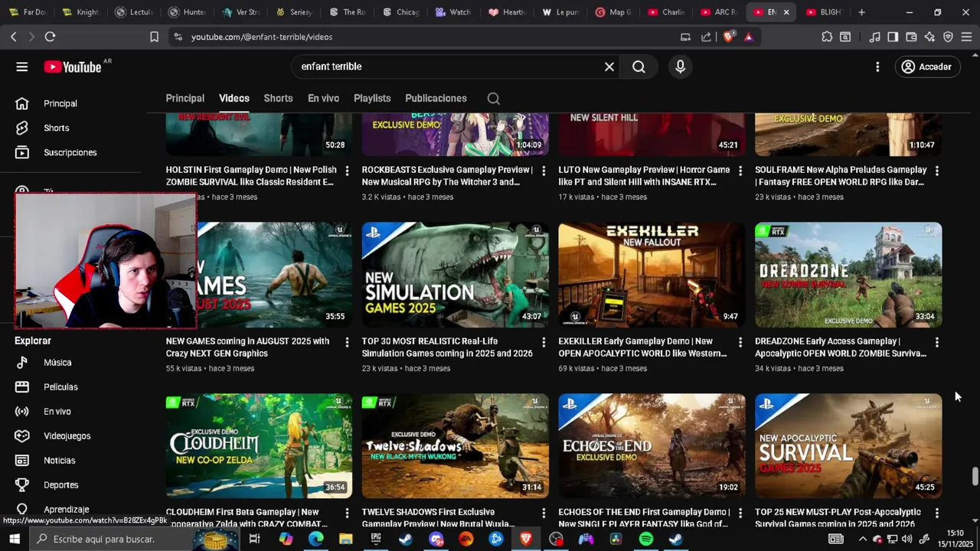Open Deportes in the Explorar section
Screen dimensions: 980x551
tap(60, 485)
